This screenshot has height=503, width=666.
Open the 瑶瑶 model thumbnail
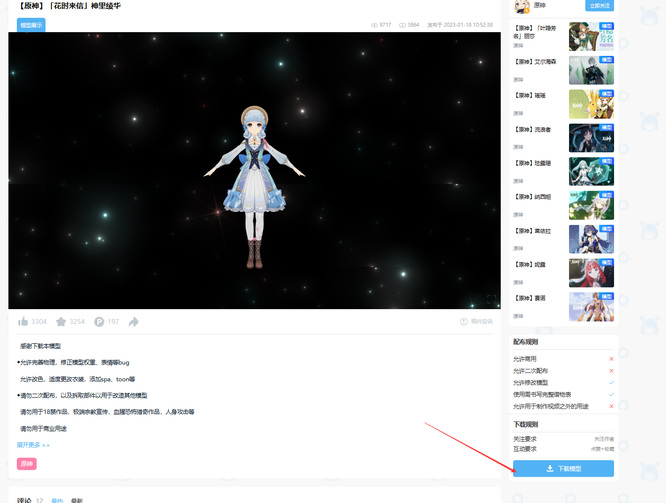coord(591,104)
